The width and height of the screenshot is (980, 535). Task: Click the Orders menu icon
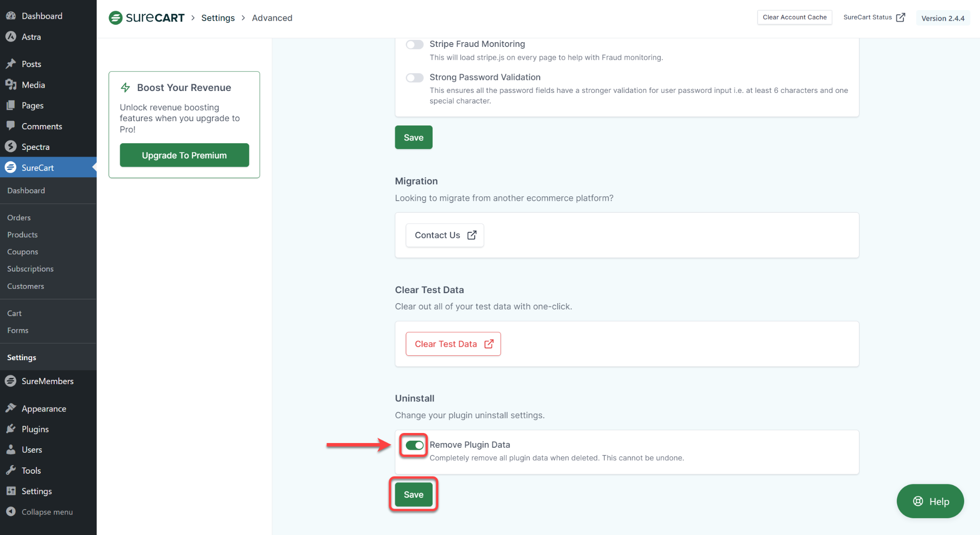(18, 217)
